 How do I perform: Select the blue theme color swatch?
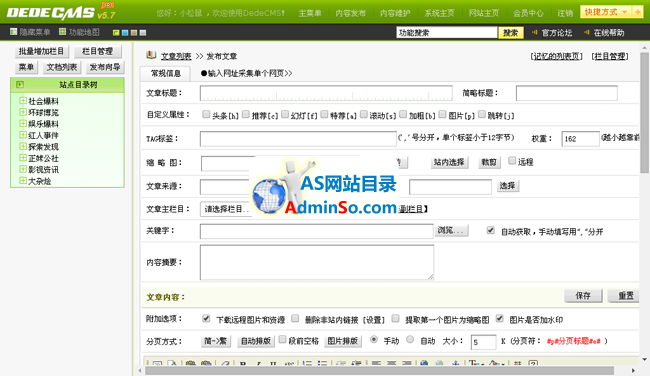coord(125,32)
